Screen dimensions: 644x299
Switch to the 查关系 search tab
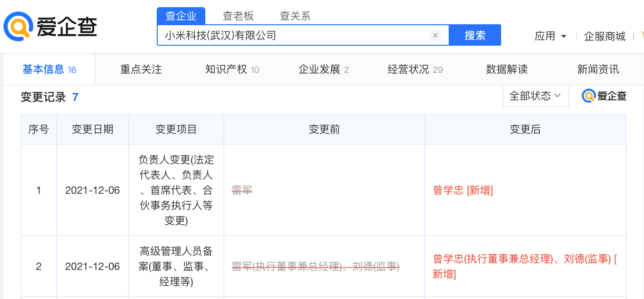[295, 16]
